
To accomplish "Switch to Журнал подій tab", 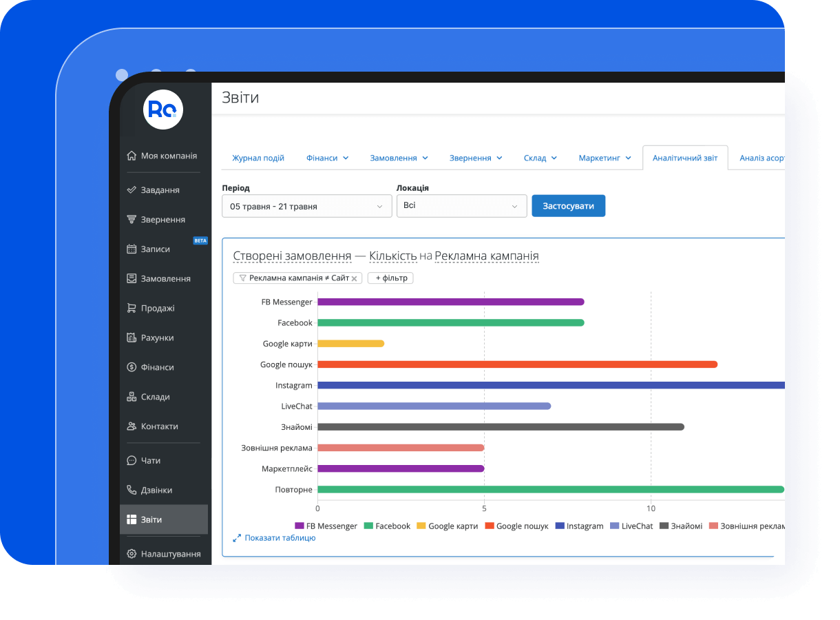I will pos(258,158).
